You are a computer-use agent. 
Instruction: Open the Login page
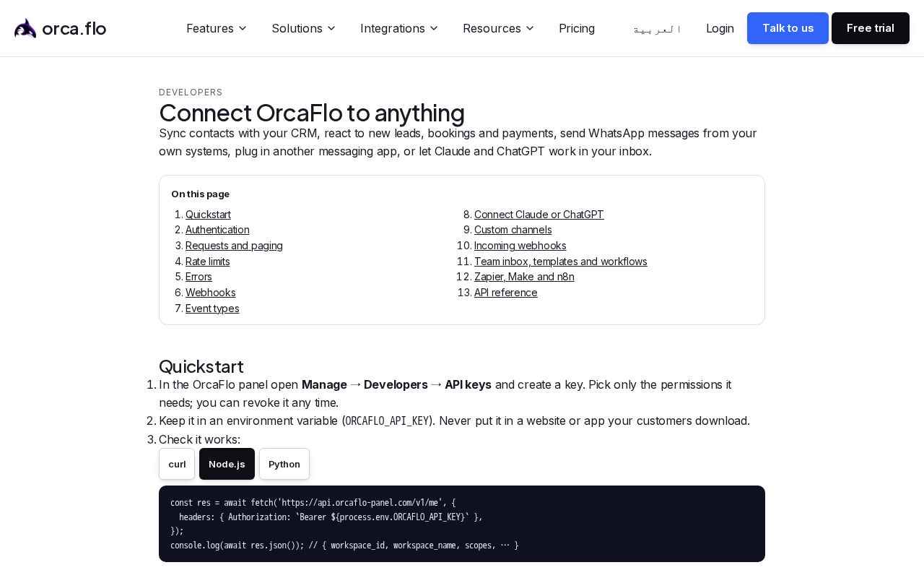pos(720,28)
